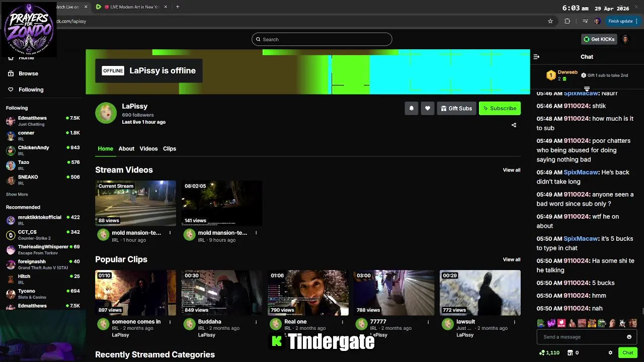Click the Get KICKs button
The width and height of the screenshot is (644, 362).
599,39
